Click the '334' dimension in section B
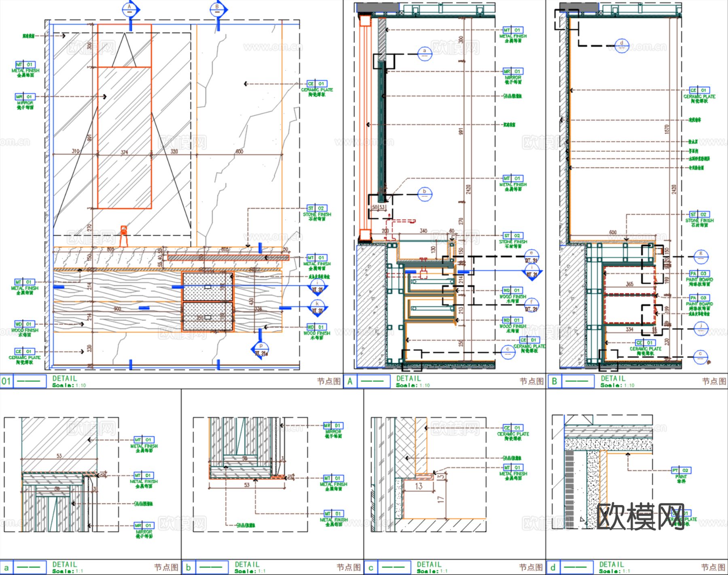This screenshot has width=728, height=575. (x=630, y=329)
